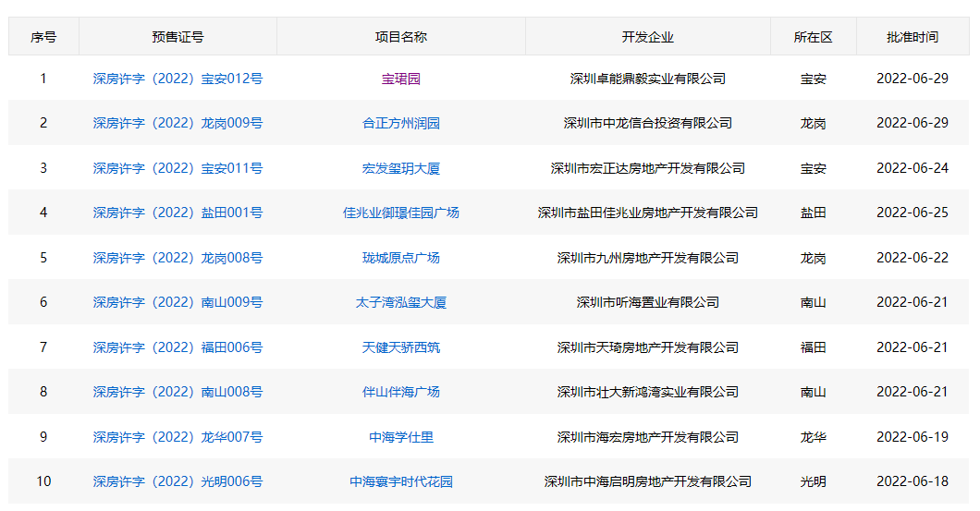Viewport: 980px width, 511px height.
Task: Open permit link 深房许字（2022）南山008号
Action: pos(178,392)
